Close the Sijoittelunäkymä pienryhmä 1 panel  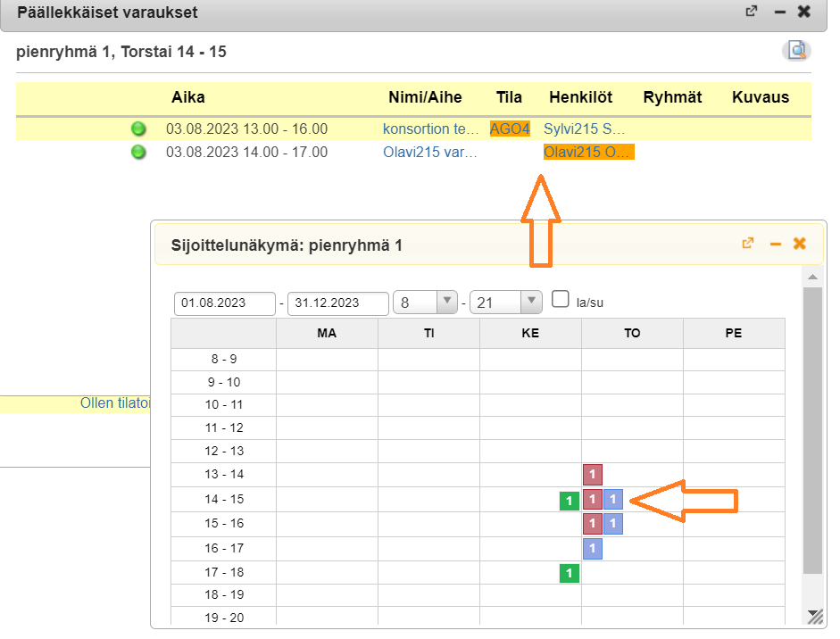800,243
